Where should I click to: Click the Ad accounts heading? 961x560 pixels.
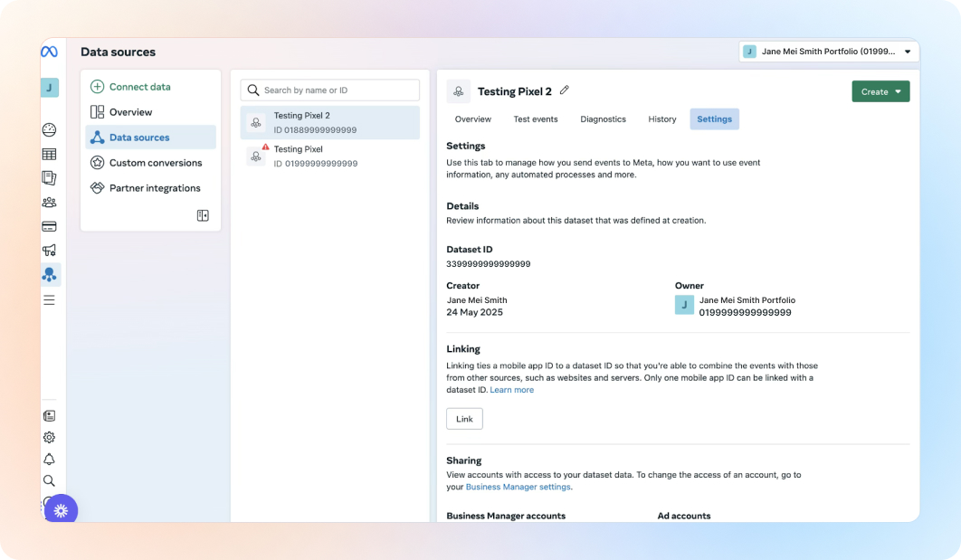(x=684, y=516)
